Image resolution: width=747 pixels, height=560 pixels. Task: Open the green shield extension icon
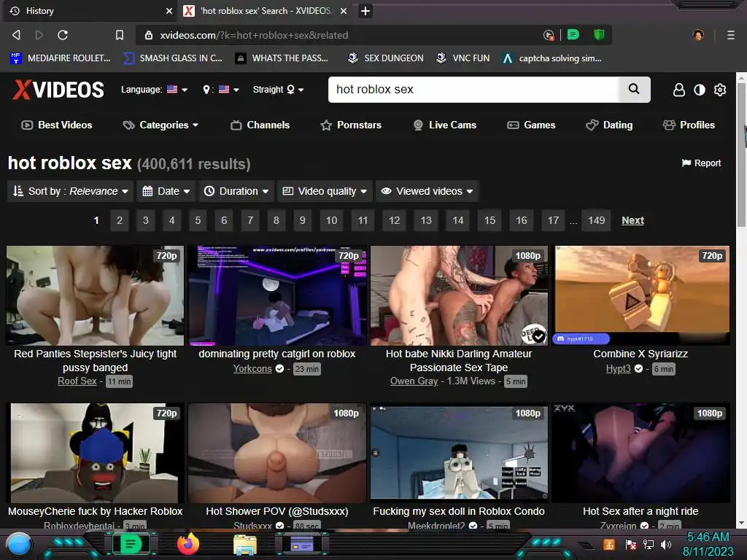point(599,34)
